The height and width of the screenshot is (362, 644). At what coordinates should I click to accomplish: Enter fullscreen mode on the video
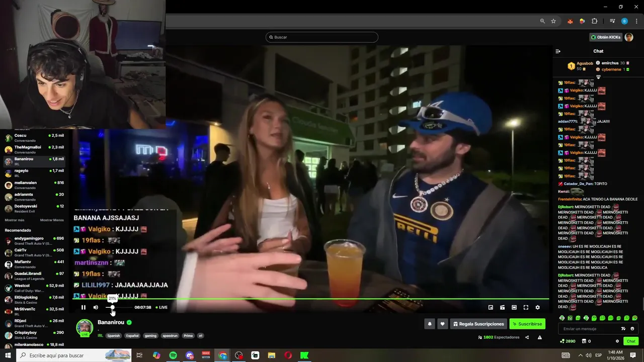tap(526, 307)
